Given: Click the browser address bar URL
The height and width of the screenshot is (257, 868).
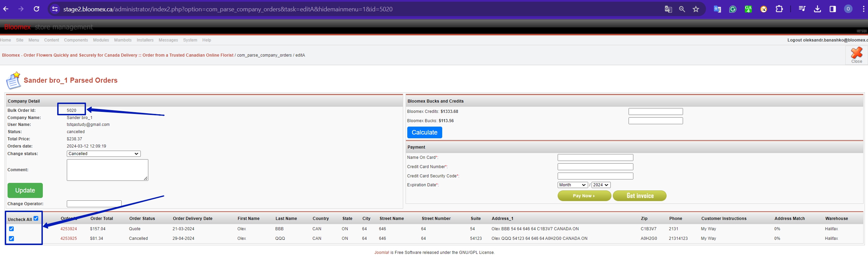Looking at the screenshot, I should coord(228,9).
